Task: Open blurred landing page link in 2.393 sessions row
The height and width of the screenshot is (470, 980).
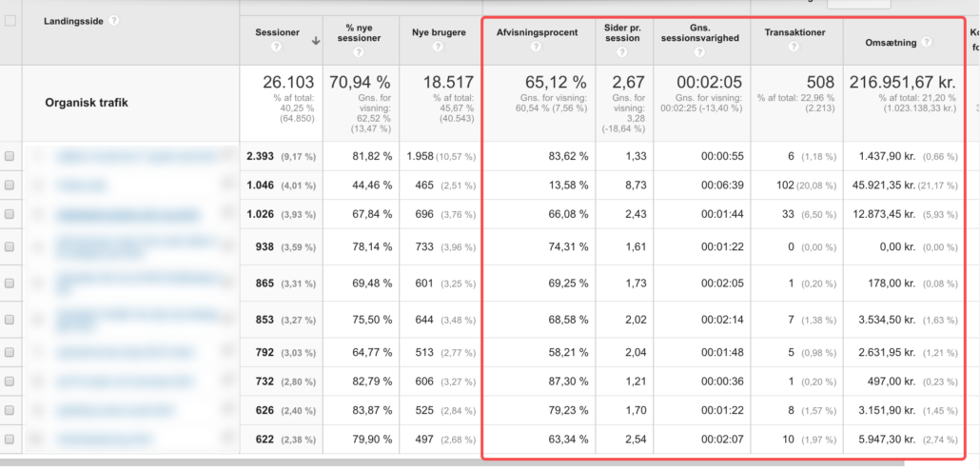Action: coord(136,157)
